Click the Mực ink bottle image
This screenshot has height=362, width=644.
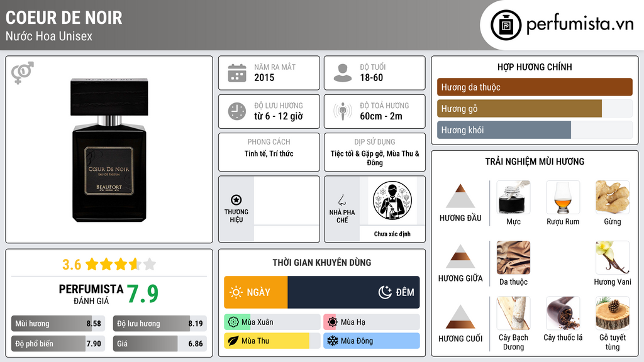pyautogui.click(x=513, y=197)
